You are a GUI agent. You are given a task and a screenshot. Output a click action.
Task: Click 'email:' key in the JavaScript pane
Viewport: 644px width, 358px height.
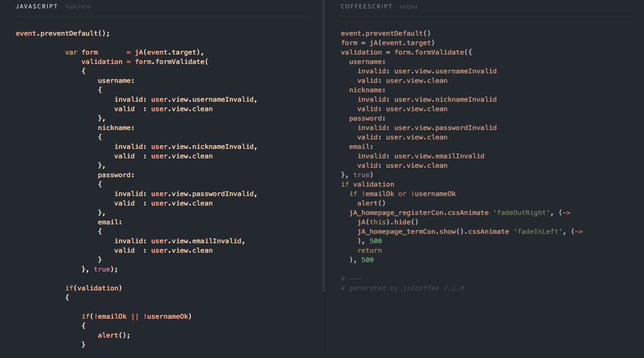coord(110,222)
